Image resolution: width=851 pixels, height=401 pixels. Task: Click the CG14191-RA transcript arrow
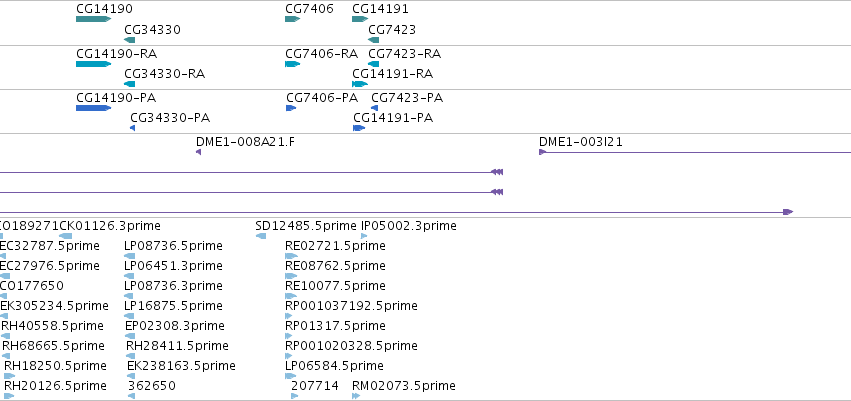360,84
